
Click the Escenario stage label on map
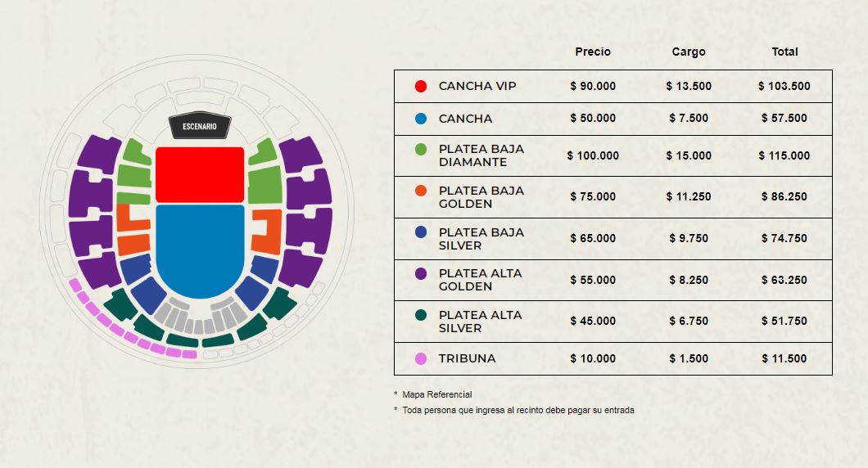[200, 127]
